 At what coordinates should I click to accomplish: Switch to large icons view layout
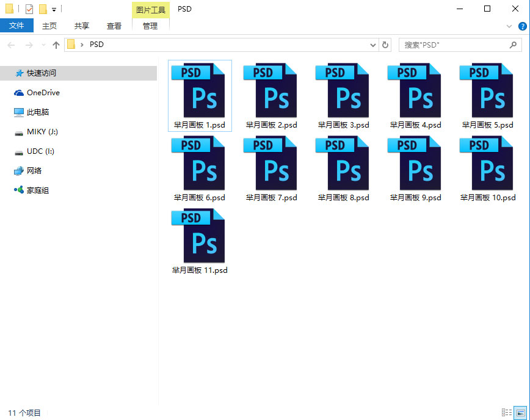coord(520,413)
